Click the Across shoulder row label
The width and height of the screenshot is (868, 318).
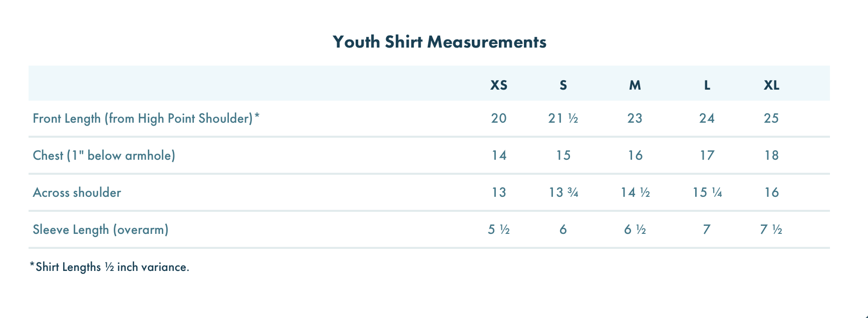77,192
